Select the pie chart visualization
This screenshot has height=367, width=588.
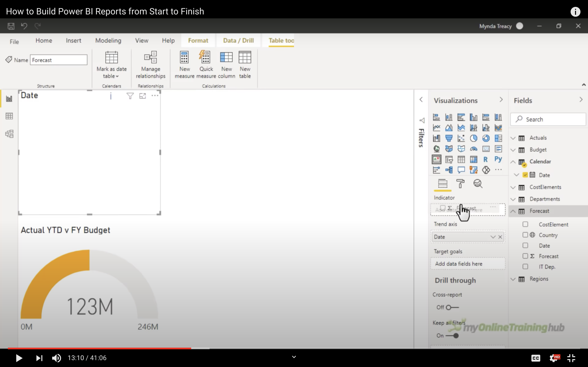point(473,138)
